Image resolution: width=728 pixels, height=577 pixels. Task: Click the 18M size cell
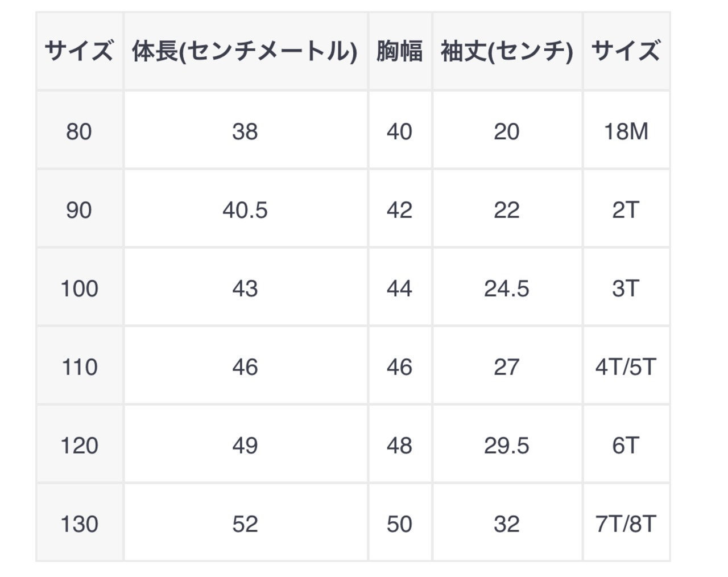(626, 131)
